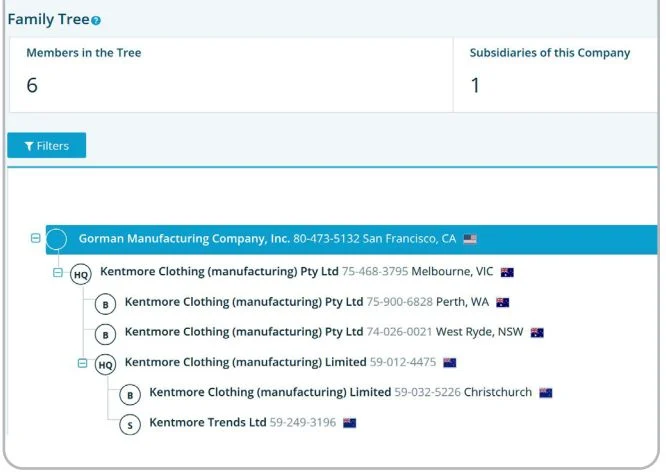Open Kentmore Clothing Pty Ltd Melbourne, VIC
Screen dimensions: 666x472
(219, 271)
